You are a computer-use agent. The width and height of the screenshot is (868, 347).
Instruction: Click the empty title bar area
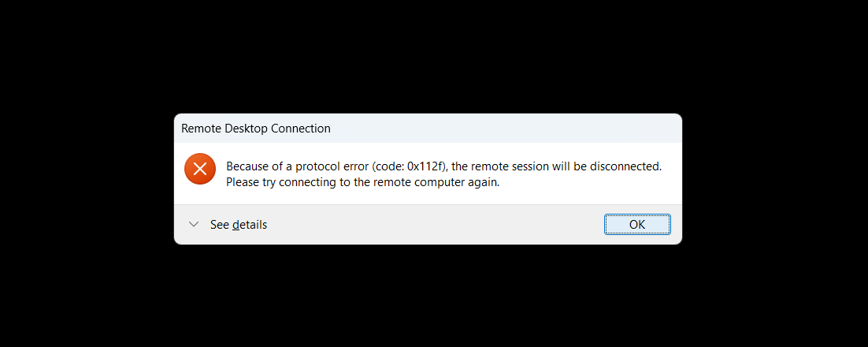(504, 129)
